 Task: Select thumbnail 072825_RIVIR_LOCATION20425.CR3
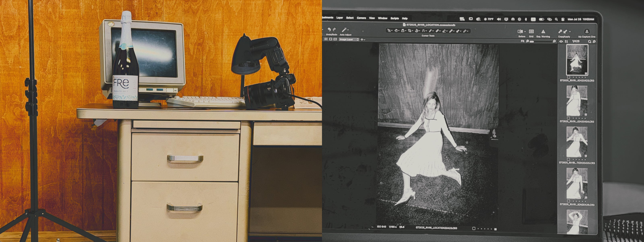[577, 142]
